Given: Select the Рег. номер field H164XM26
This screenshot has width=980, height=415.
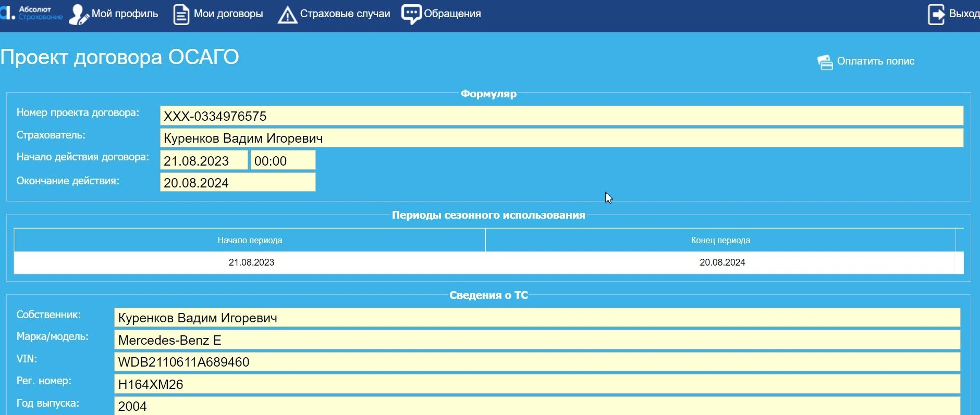Looking at the screenshot, I should pos(536,384).
